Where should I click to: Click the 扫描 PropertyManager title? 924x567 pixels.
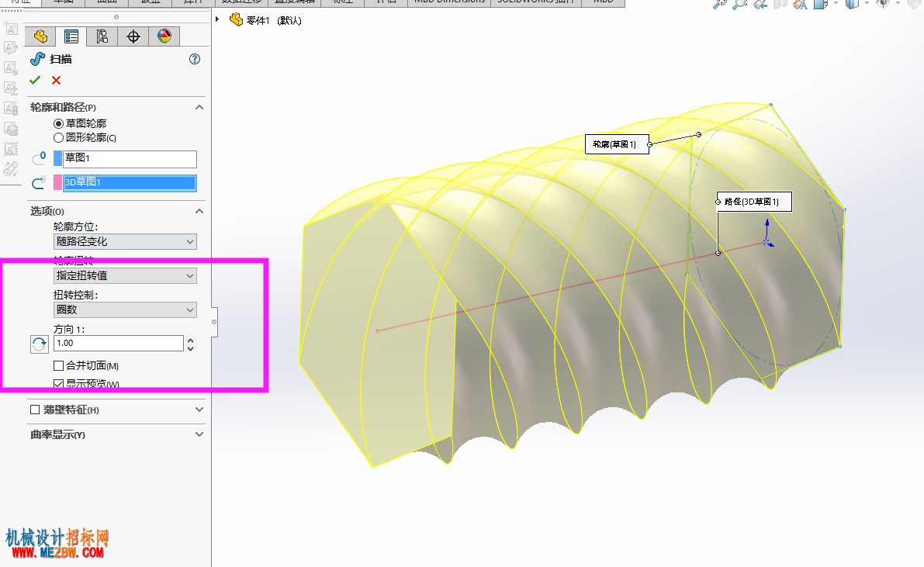pyautogui.click(x=61, y=59)
